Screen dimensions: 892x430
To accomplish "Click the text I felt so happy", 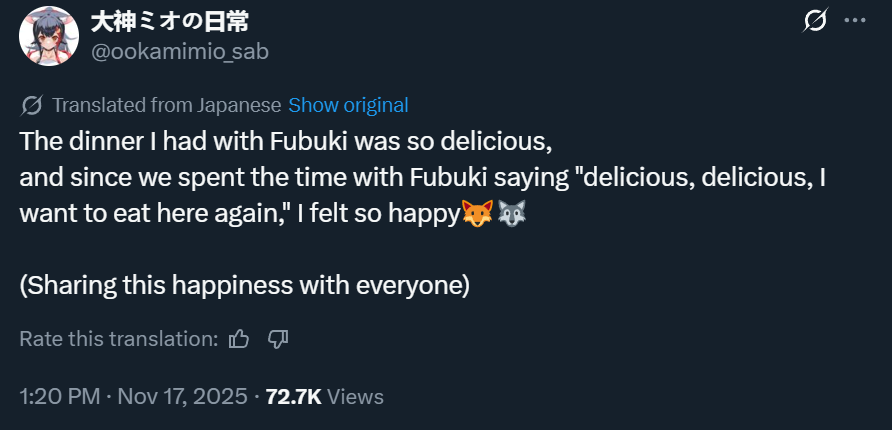I will coord(377,213).
